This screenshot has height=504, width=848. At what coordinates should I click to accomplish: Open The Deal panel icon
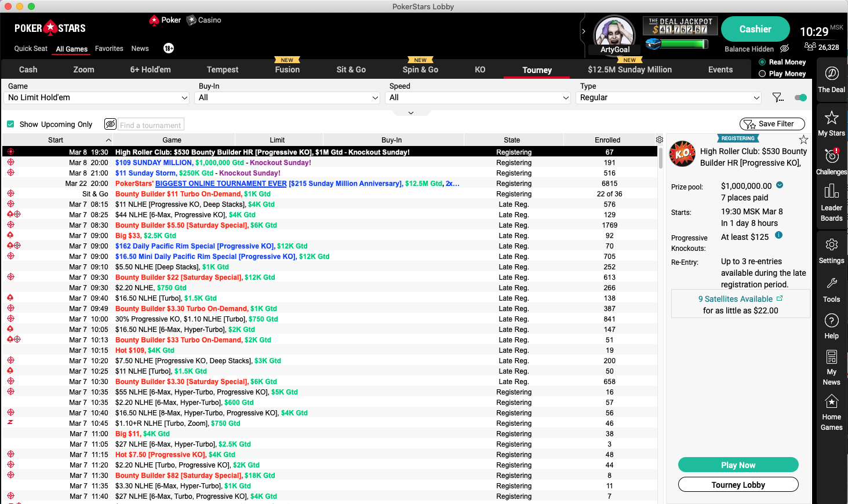[831, 78]
